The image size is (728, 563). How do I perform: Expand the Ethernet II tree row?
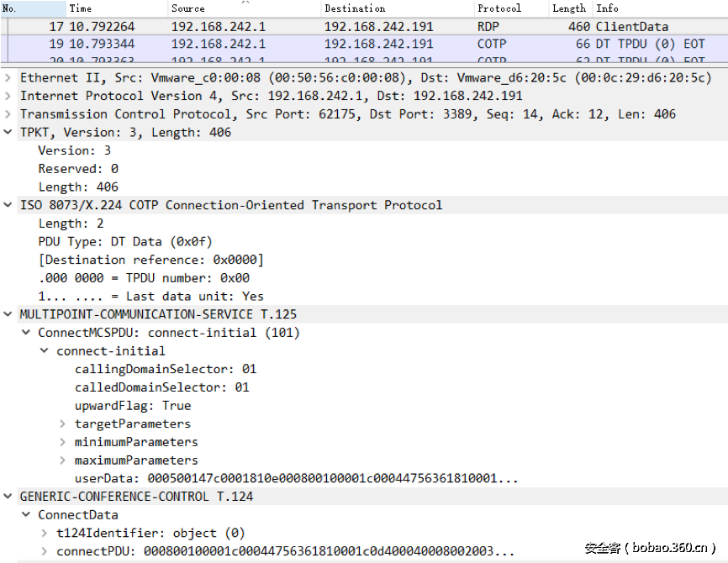pos(8,77)
